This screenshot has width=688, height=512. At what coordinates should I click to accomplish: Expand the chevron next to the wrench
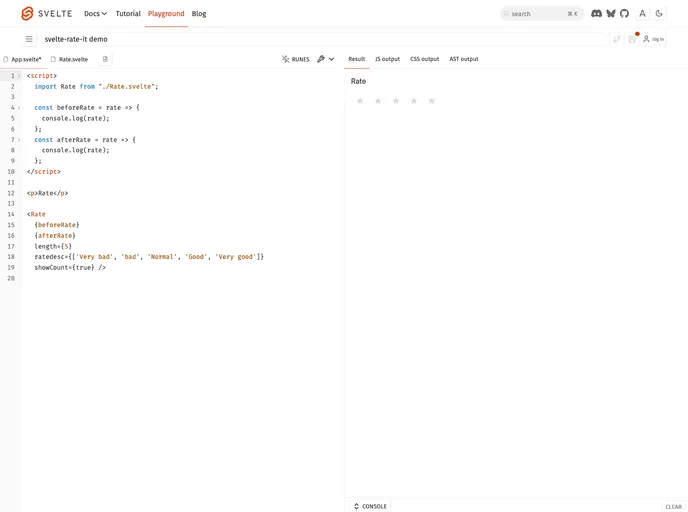pyautogui.click(x=331, y=59)
